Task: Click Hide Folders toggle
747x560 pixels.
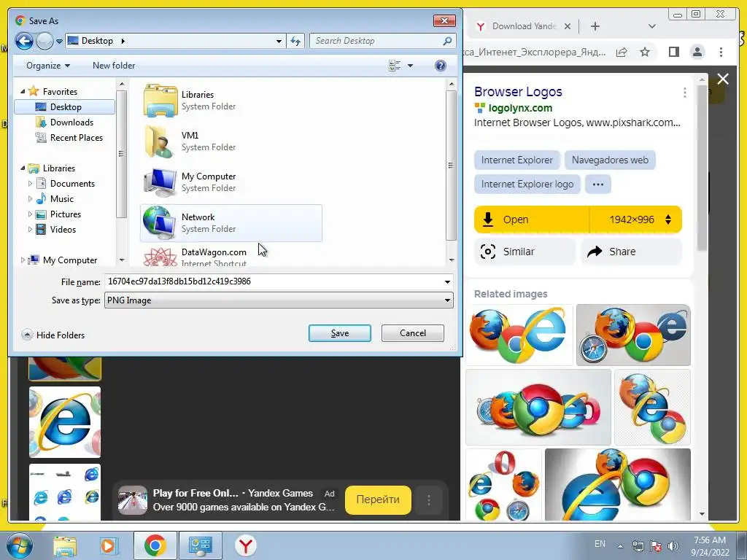Action: click(x=53, y=335)
